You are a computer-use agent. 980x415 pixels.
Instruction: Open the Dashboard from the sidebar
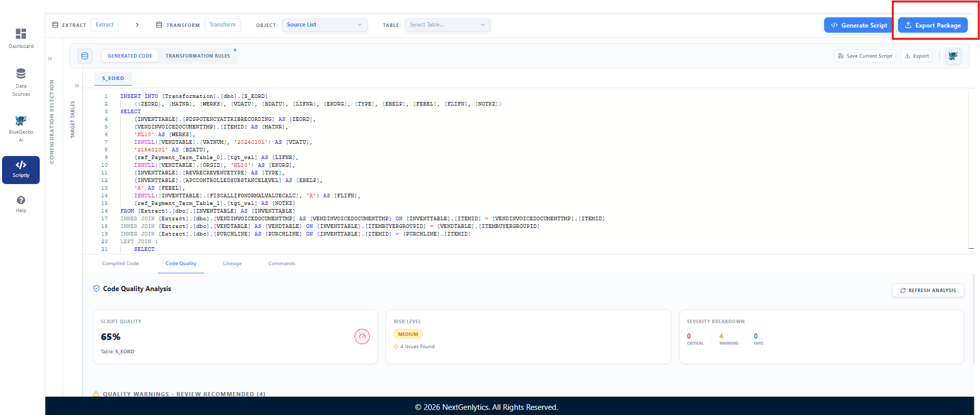(x=21, y=38)
